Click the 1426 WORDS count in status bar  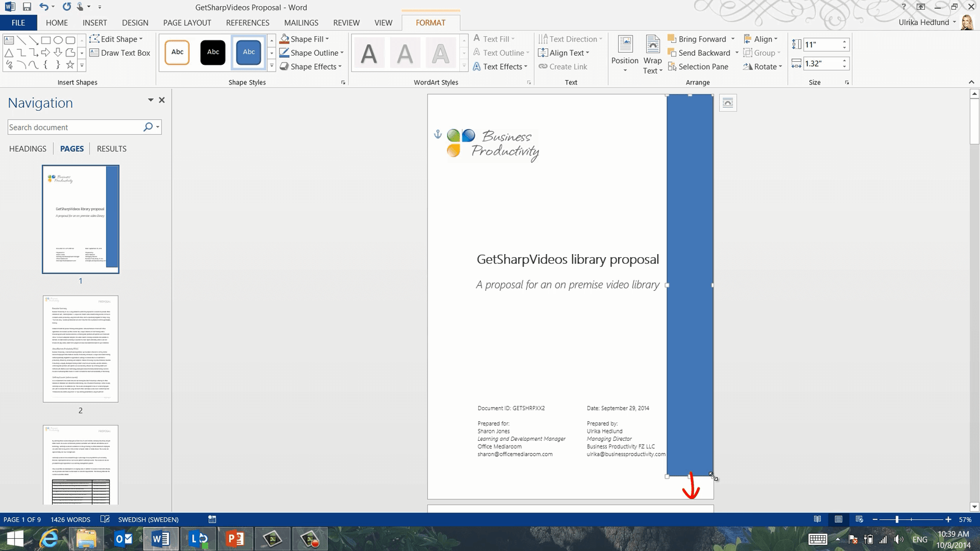point(70,519)
